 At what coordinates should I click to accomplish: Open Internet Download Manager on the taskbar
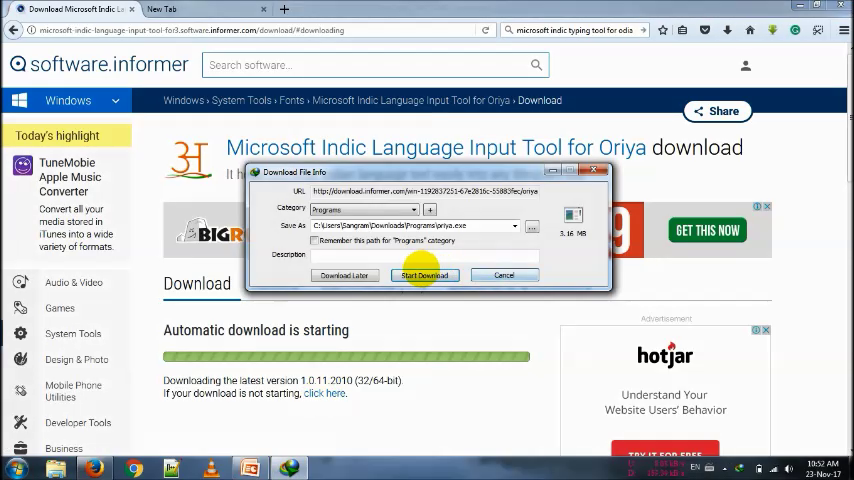(289, 469)
